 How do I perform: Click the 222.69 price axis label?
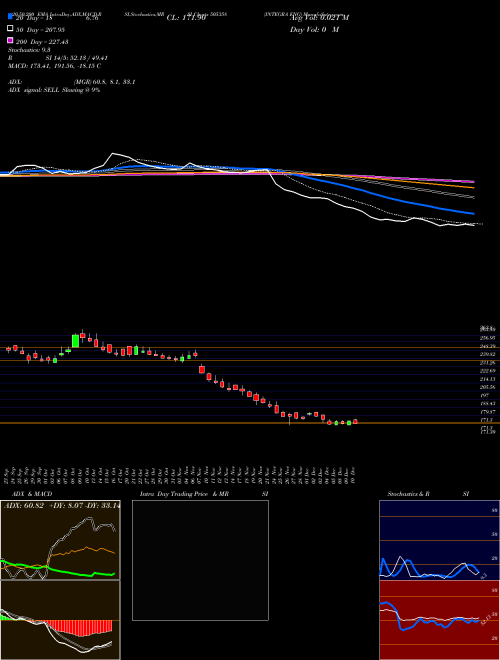pos(489,371)
